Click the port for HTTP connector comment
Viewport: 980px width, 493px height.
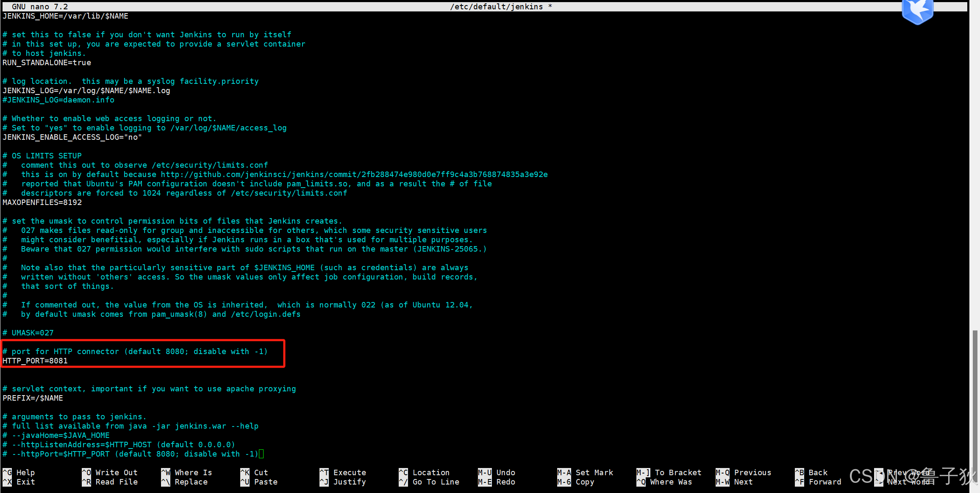coord(135,351)
